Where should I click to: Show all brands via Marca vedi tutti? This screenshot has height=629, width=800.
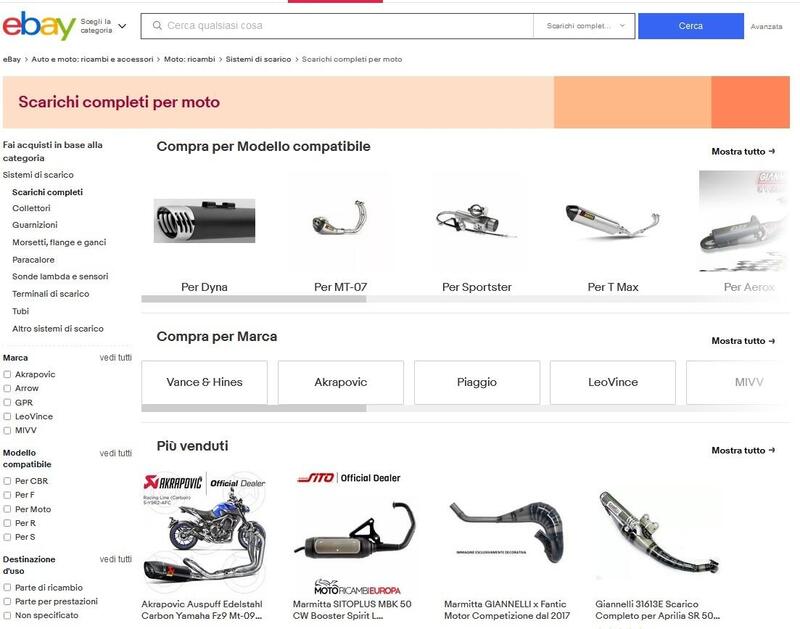click(115, 358)
